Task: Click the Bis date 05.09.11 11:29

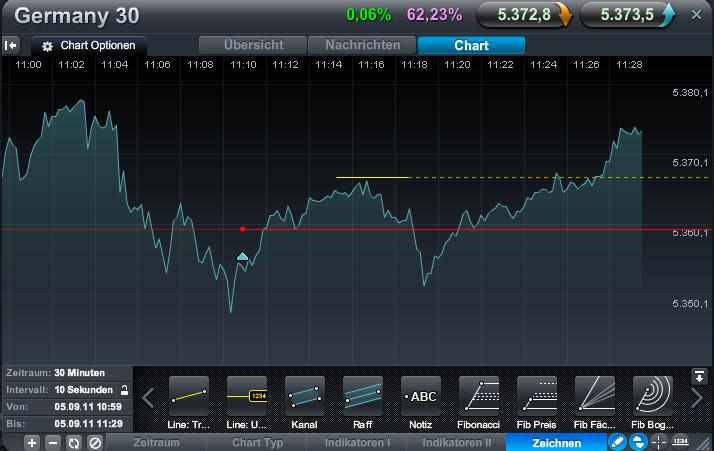Action: 88,424
